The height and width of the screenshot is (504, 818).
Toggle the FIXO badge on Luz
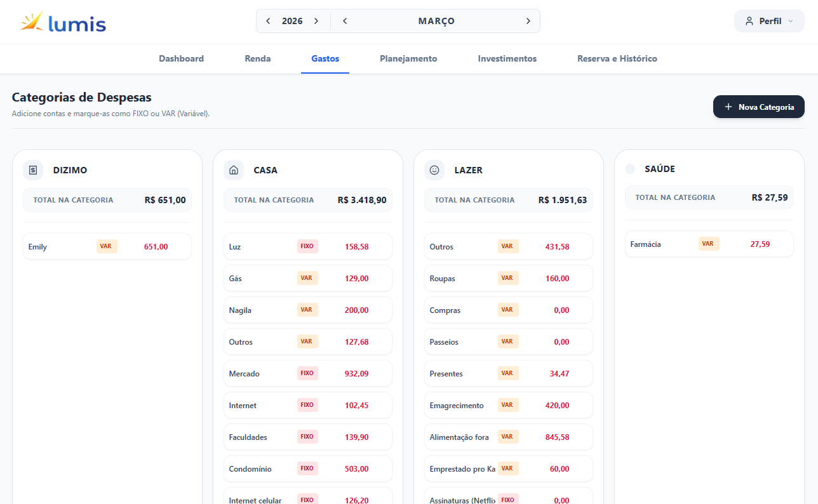[307, 246]
